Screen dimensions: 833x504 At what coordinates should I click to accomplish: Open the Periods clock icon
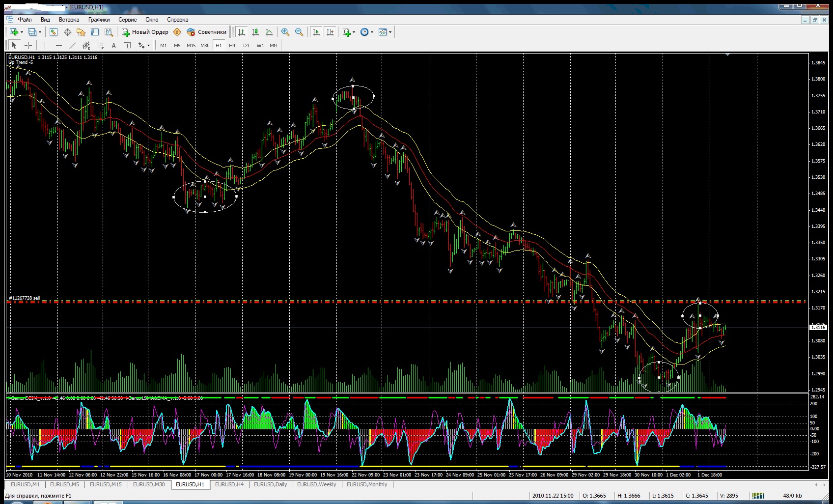pyautogui.click(x=364, y=32)
